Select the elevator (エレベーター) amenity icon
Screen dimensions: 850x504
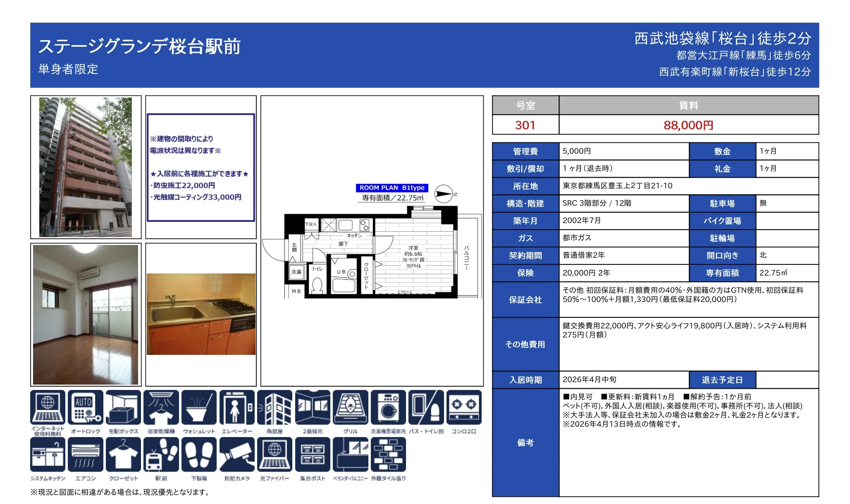tap(237, 407)
